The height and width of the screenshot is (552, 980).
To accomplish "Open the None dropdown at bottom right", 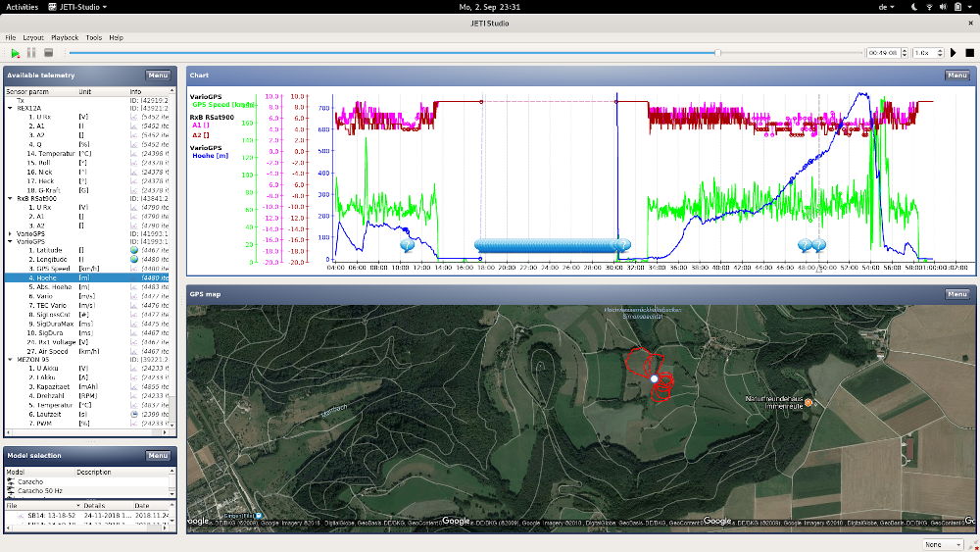I will pos(943,544).
